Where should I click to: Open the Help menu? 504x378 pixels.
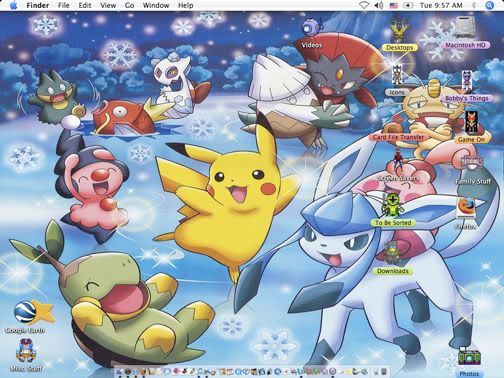(186, 5)
